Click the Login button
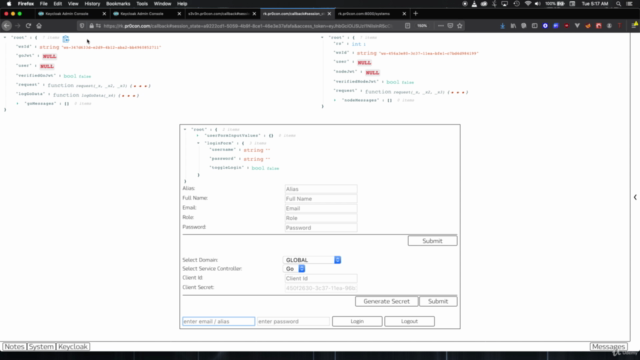The height and width of the screenshot is (360, 640). point(357,321)
